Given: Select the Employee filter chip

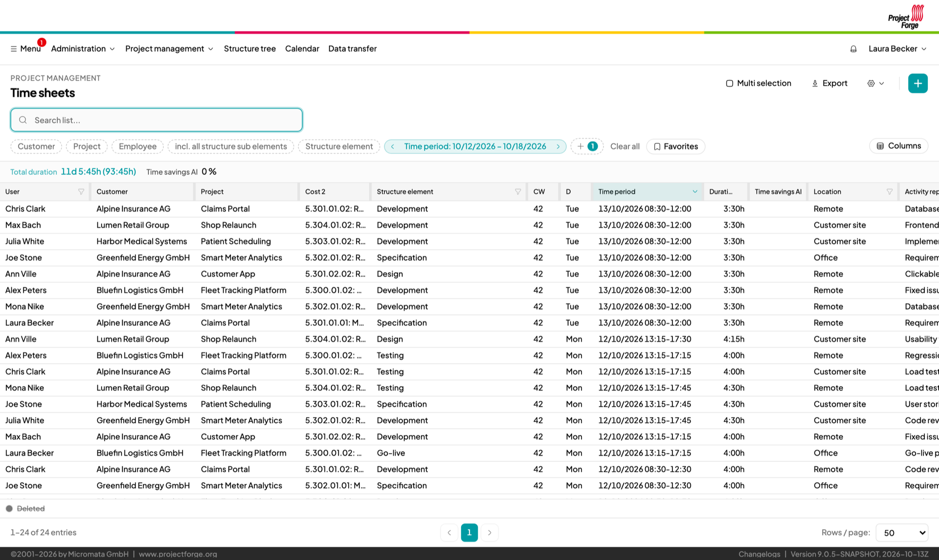Looking at the screenshot, I should coord(137,147).
